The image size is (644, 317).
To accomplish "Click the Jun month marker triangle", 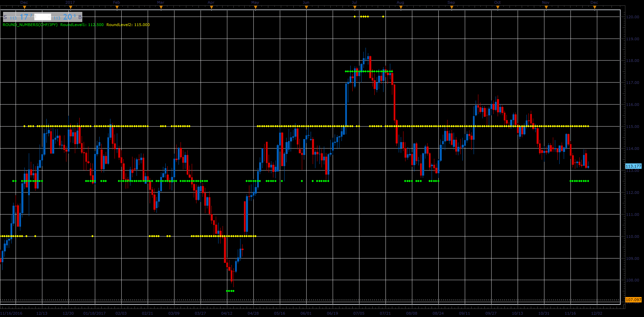I will click(306, 7).
